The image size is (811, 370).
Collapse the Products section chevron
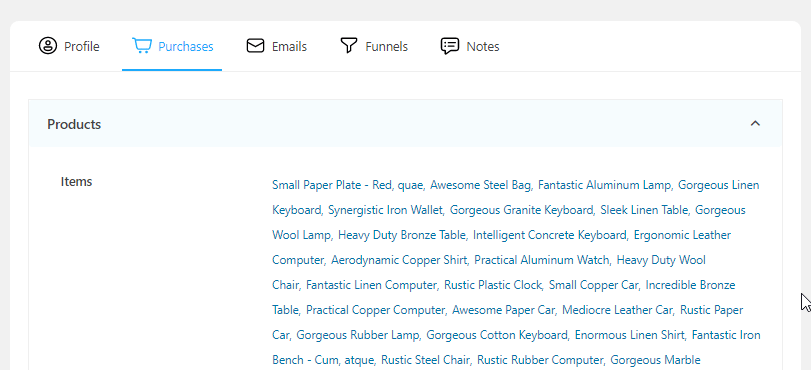click(x=755, y=124)
